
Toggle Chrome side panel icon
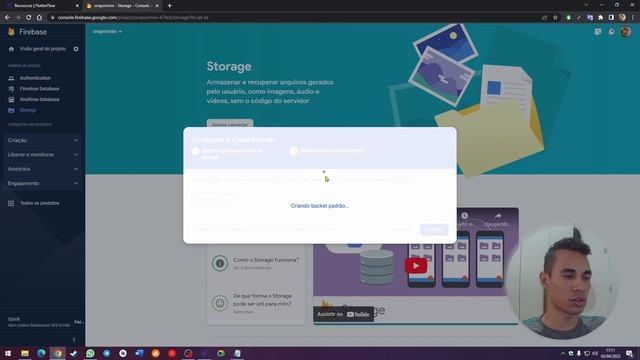tap(611, 18)
